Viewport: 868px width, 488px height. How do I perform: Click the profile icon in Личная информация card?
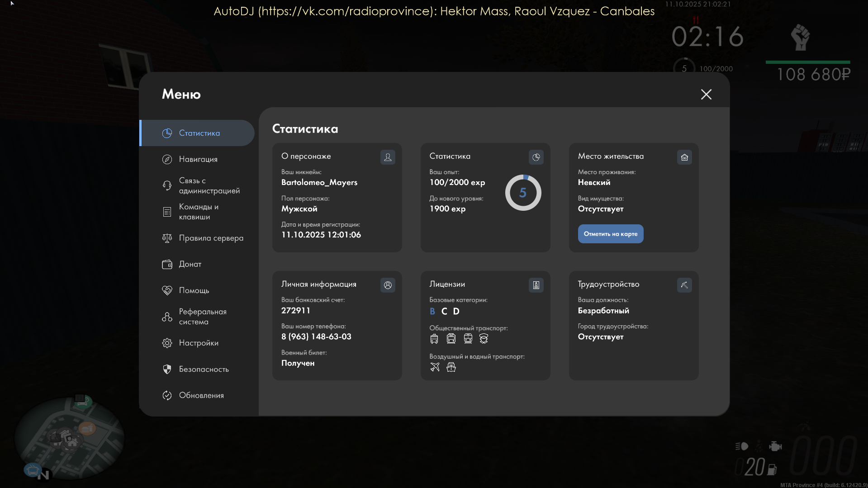(x=388, y=285)
